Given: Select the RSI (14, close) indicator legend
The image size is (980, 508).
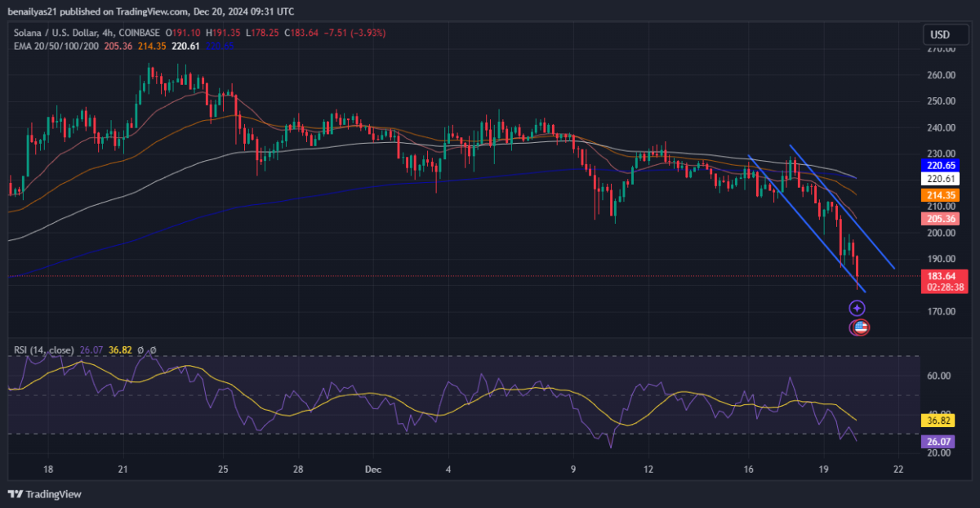Looking at the screenshot, I should 43,350.
